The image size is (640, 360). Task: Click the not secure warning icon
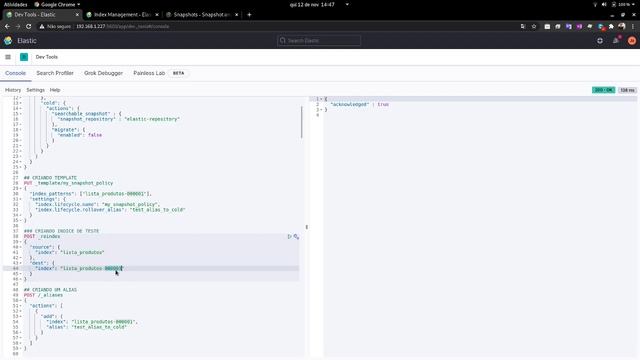pos(42,27)
